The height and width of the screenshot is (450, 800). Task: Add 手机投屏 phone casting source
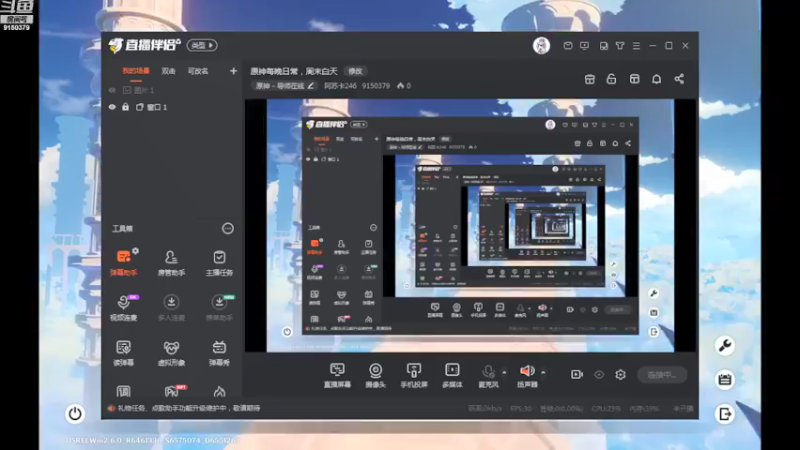(x=414, y=375)
